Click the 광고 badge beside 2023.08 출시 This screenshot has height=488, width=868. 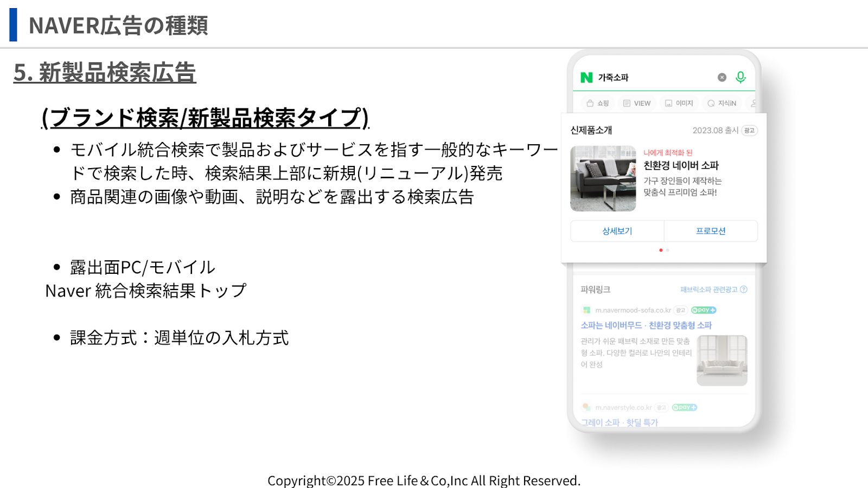click(x=749, y=130)
